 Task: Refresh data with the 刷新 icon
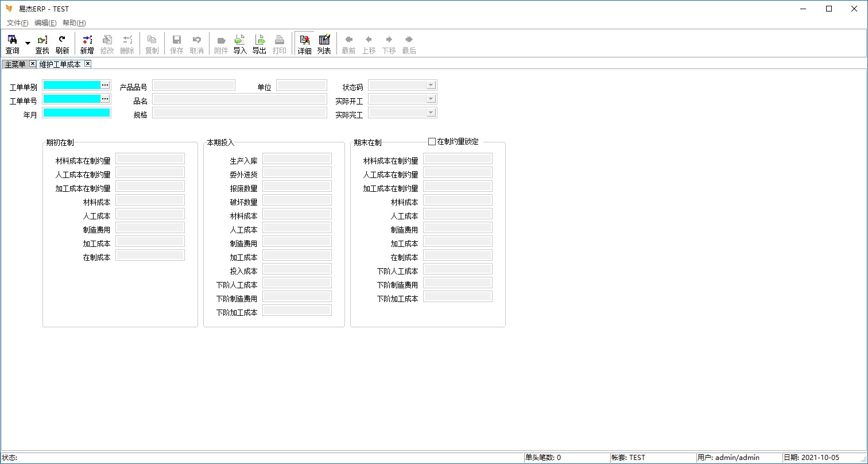(62, 44)
